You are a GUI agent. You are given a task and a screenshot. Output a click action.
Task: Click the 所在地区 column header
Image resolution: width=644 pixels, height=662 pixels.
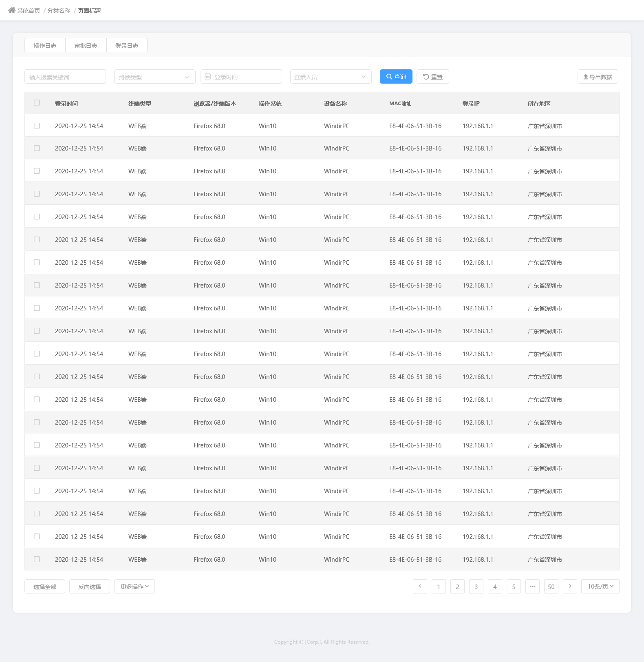click(x=539, y=104)
